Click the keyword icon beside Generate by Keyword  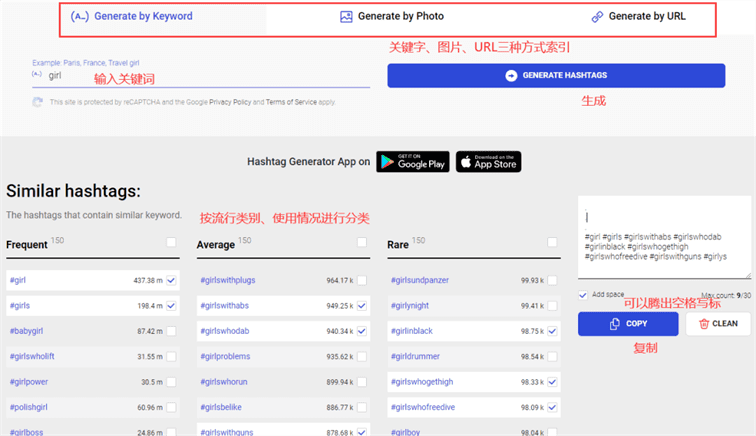pyautogui.click(x=80, y=16)
